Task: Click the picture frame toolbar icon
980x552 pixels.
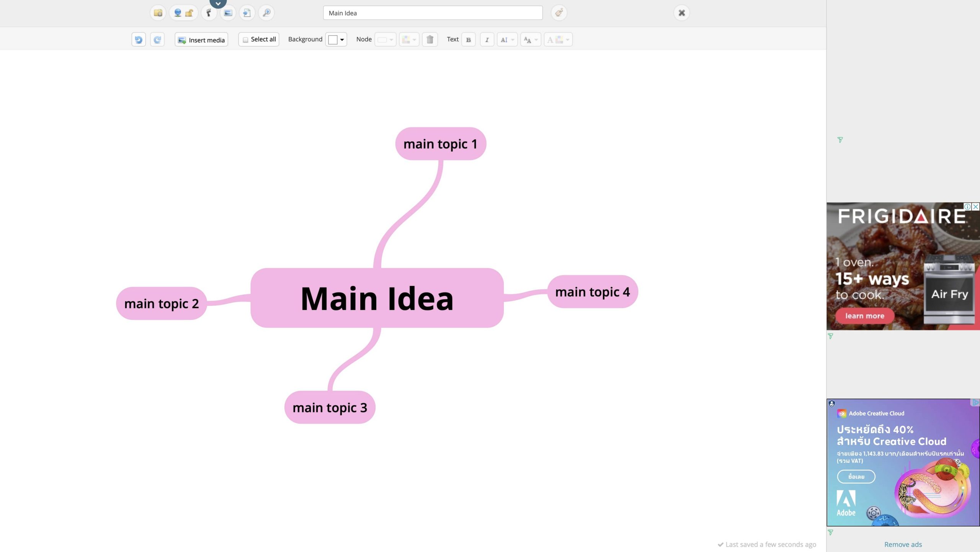Action: click(228, 13)
